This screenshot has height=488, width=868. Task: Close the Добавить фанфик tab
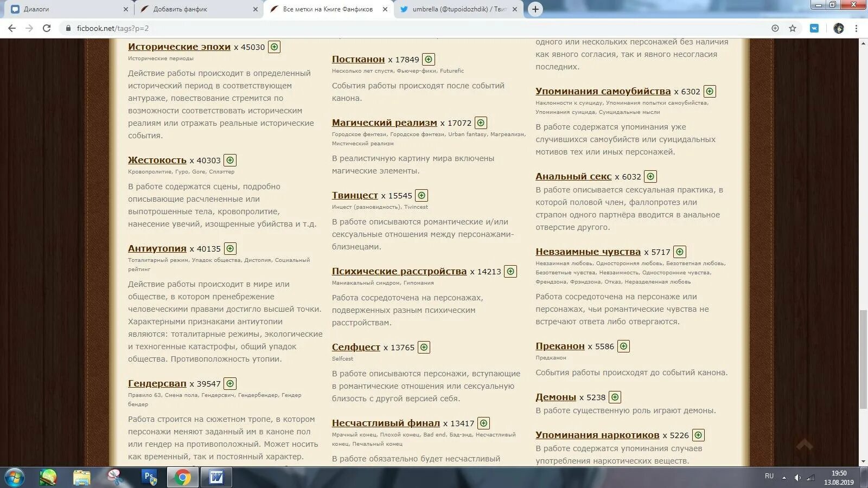(x=256, y=9)
